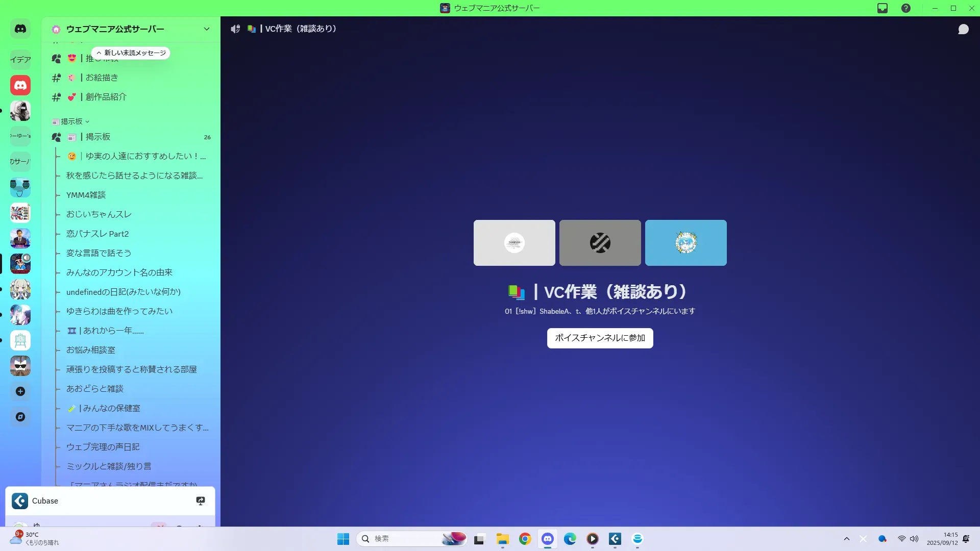Select the red Discord logo server icon
Viewport: 980px width, 551px height.
[x=20, y=85]
